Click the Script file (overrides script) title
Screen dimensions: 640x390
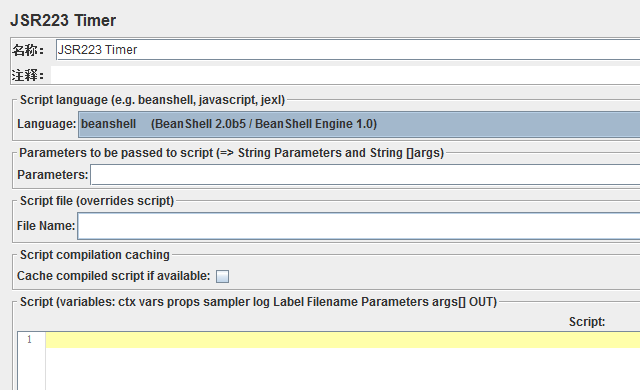click(97, 201)
